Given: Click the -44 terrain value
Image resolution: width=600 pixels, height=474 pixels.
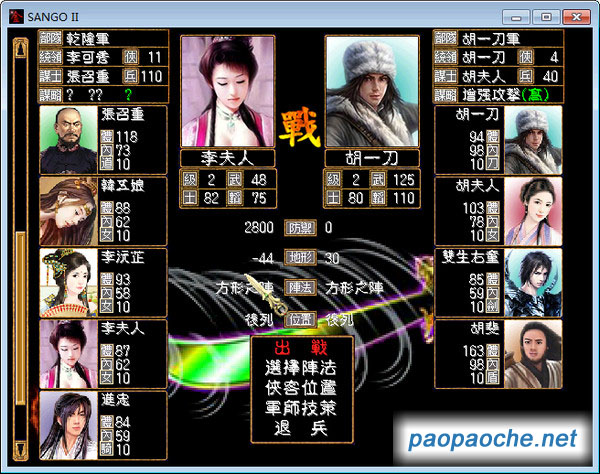Looking at the screenshot, I should coord(262,259).
